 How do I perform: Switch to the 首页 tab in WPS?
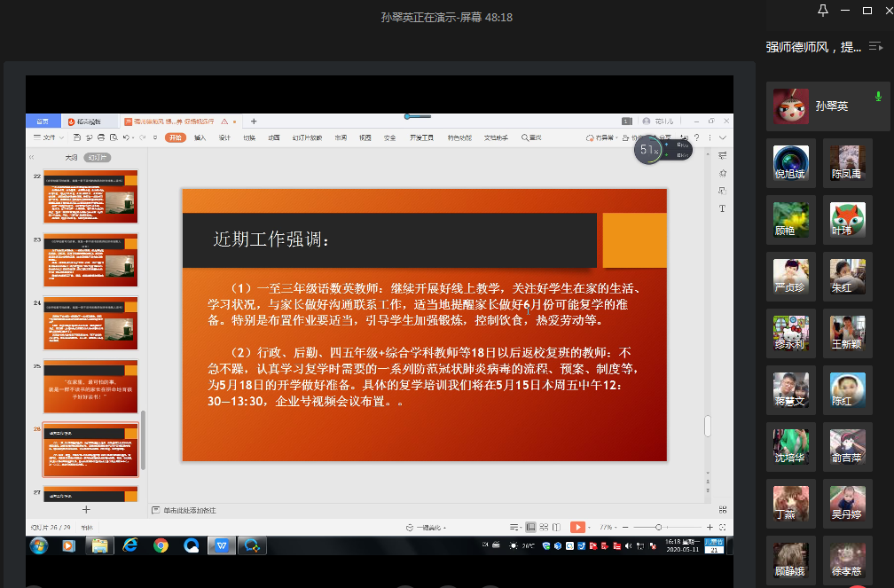pos(43,121)
